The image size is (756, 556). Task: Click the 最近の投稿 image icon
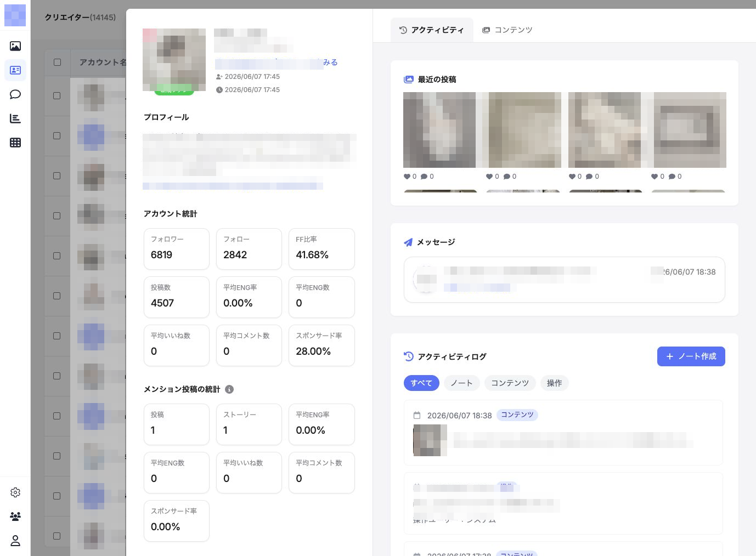409,80
